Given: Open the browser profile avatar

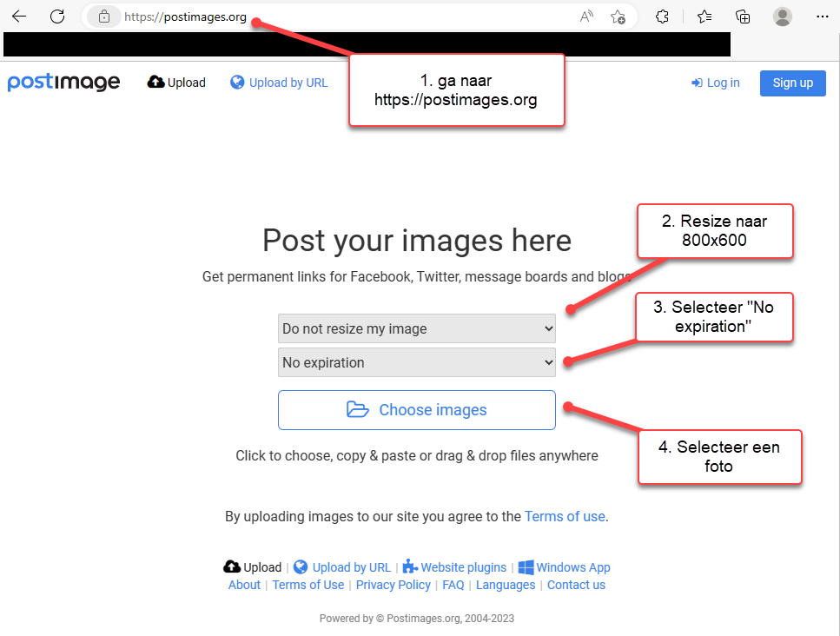Looking at the screenshot, I should (782, 17).
